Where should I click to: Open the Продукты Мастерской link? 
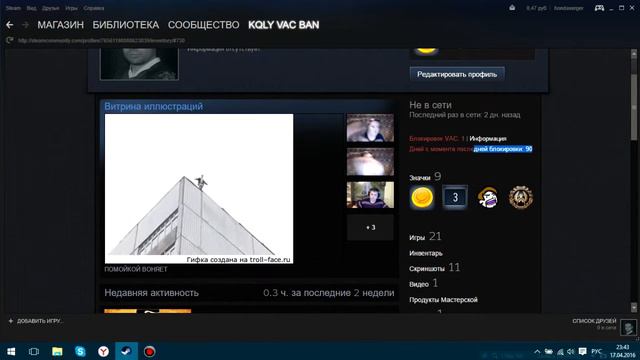(443, 300)
